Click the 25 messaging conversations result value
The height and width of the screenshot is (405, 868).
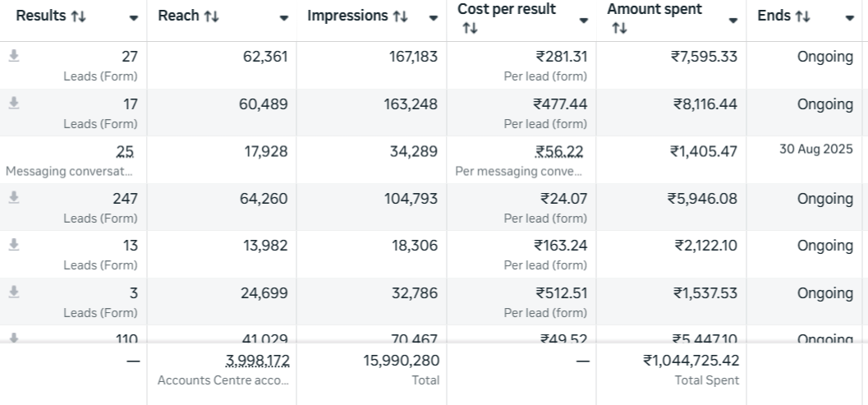(x=125, y=152)
